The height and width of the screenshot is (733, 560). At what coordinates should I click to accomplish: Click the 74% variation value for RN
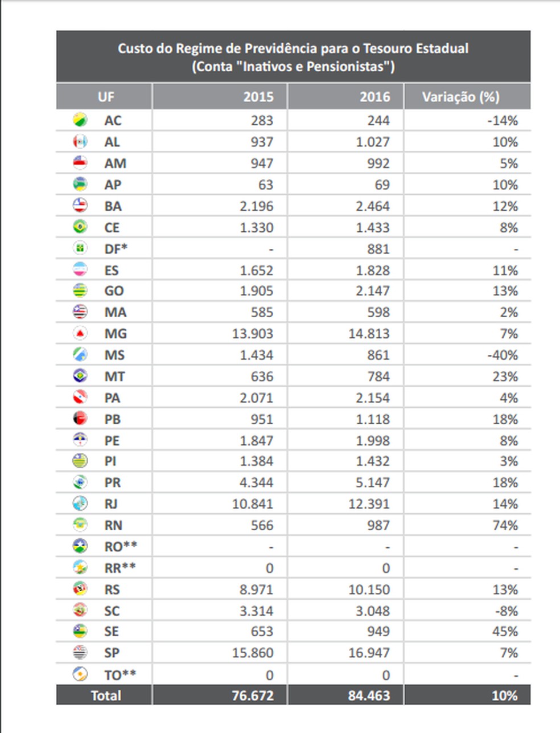tap(505, 525)
